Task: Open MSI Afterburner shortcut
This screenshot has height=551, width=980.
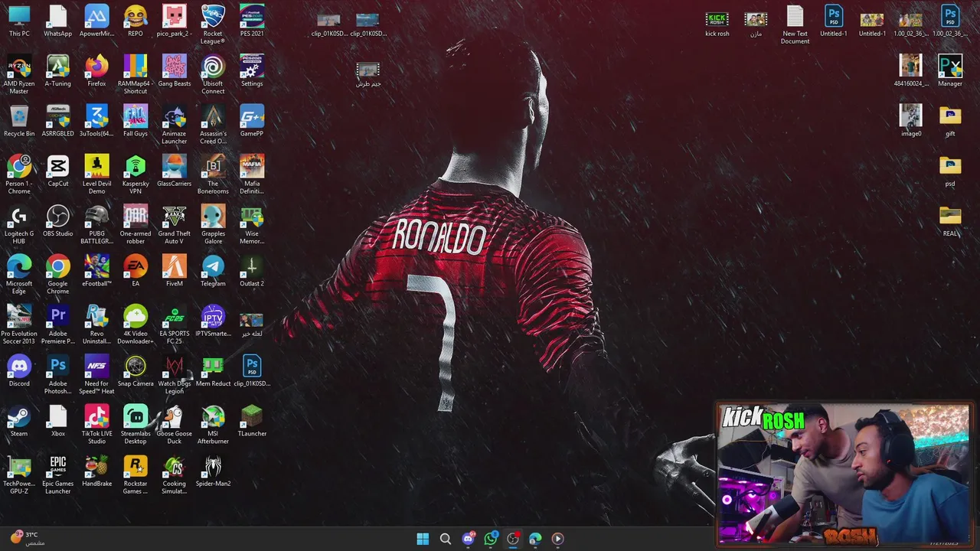Action: (213, 425)
